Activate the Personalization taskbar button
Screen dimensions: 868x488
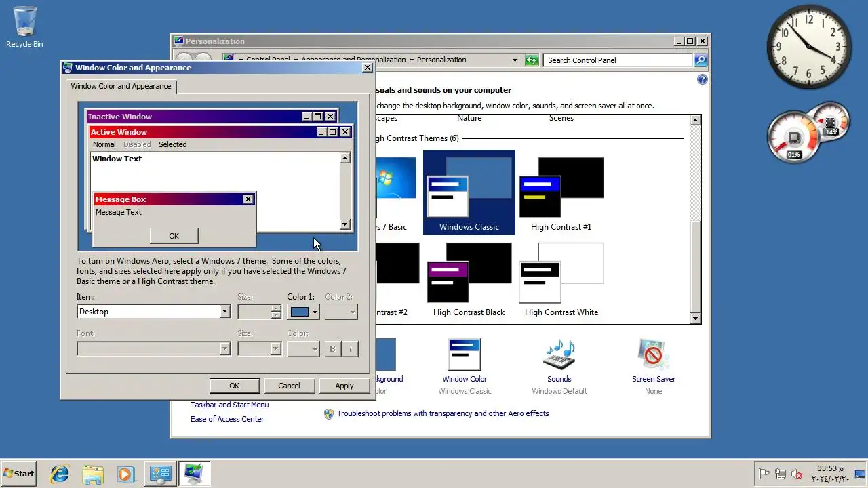pyautogui.click(x=194, y=474)
